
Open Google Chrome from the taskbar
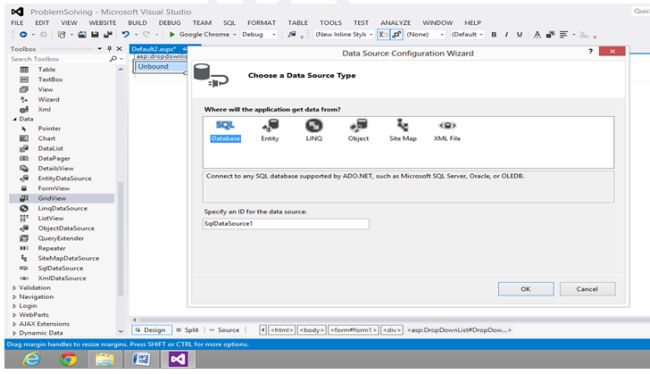coord(68,359)
